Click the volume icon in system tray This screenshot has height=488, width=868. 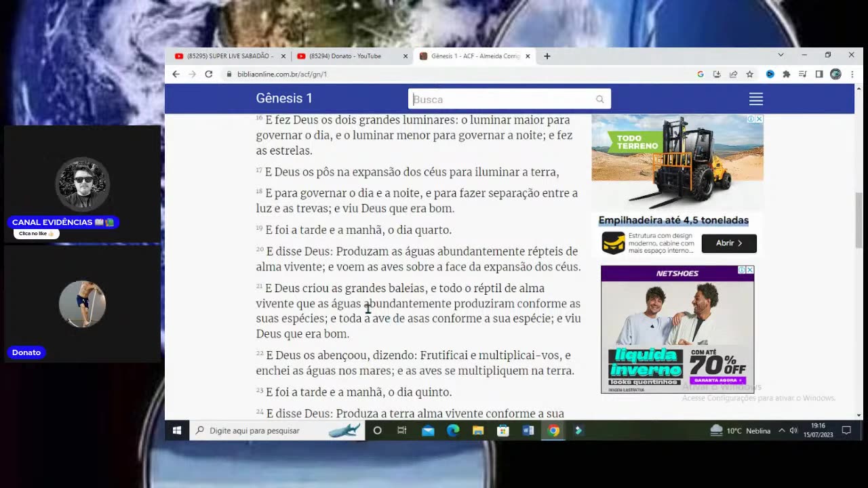pyautogui.click(x=793, y=430)
